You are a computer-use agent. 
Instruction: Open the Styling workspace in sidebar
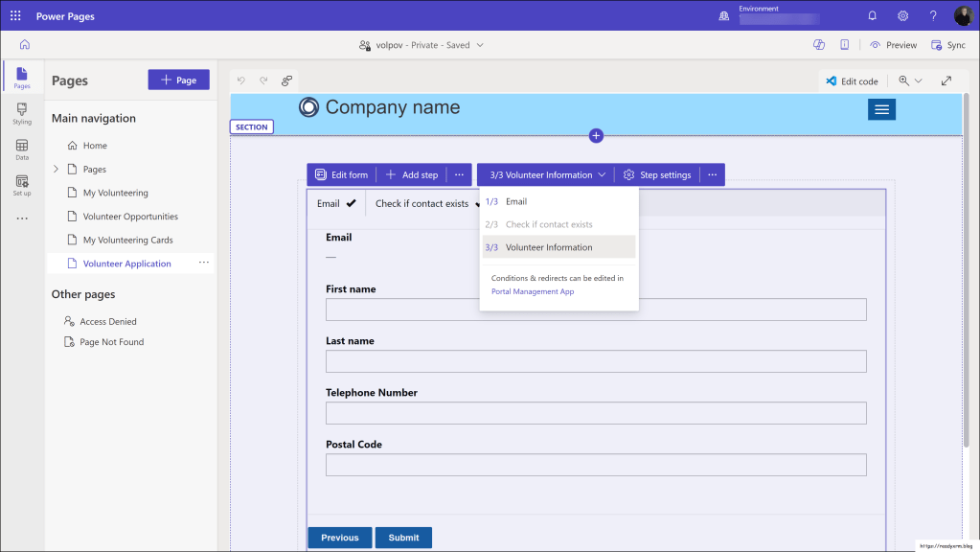coord(21,114)
